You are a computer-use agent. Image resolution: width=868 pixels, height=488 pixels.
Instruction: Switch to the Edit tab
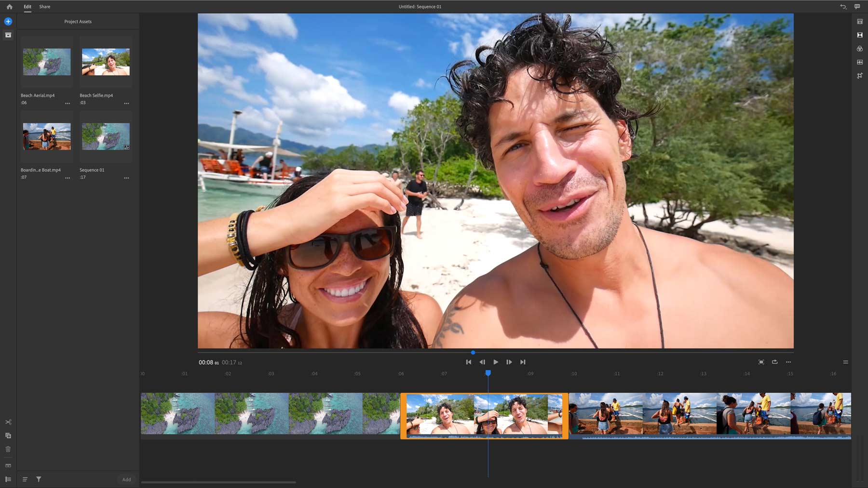27,7
